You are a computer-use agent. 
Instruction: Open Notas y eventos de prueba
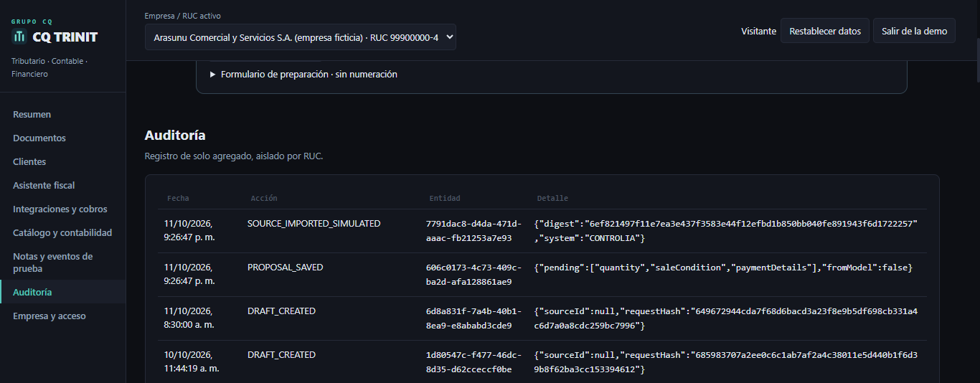point(63,263)
